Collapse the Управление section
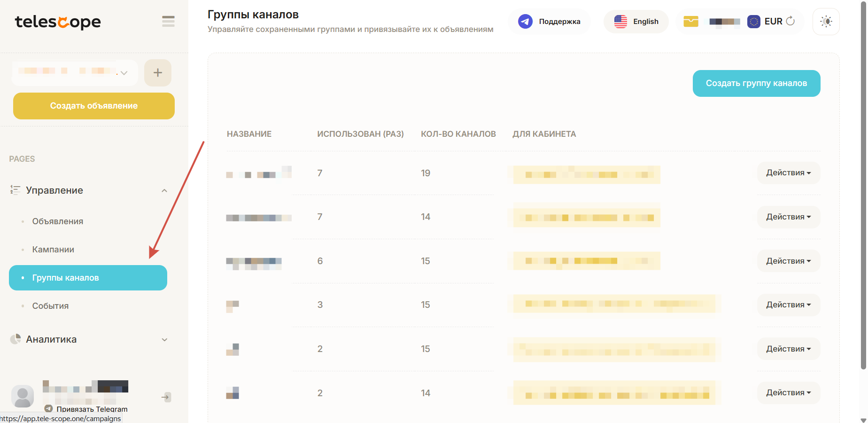The image size is (868, 423). point(164,190)
